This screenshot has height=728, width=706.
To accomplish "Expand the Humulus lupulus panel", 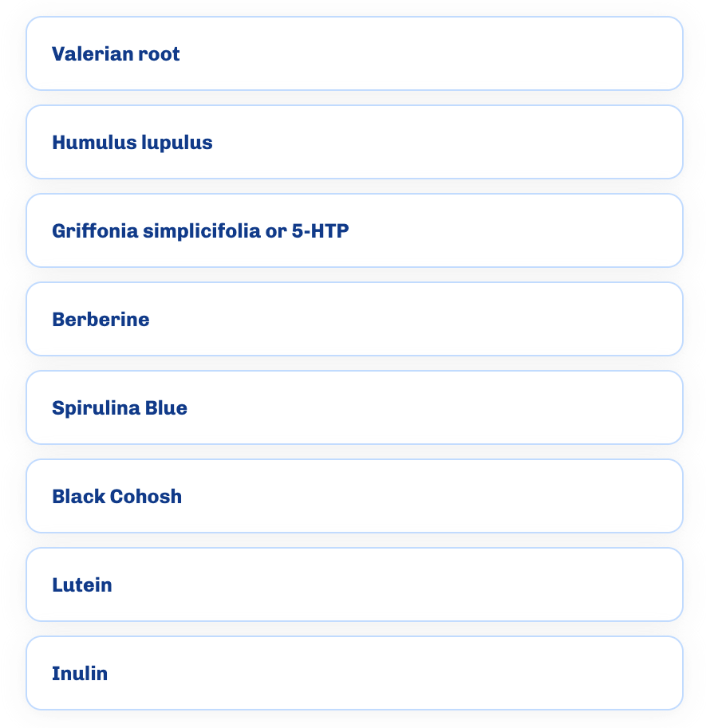I will (x=354, y=142).
